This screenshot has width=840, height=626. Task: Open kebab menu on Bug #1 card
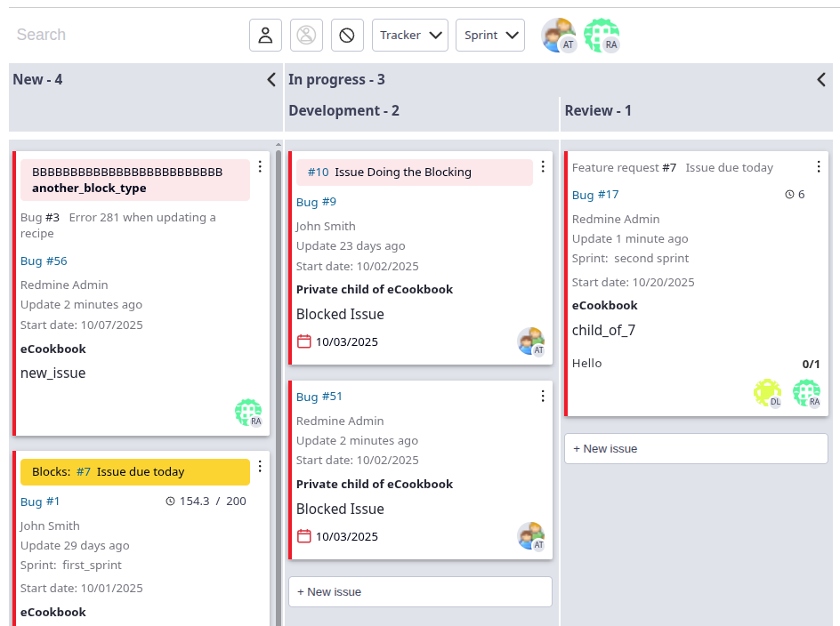260,467
